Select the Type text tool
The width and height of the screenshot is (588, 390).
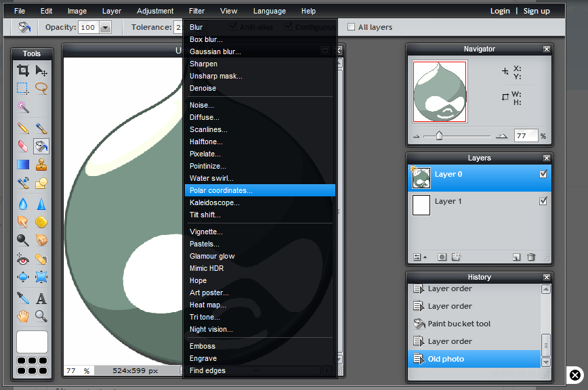click(41, 298)
